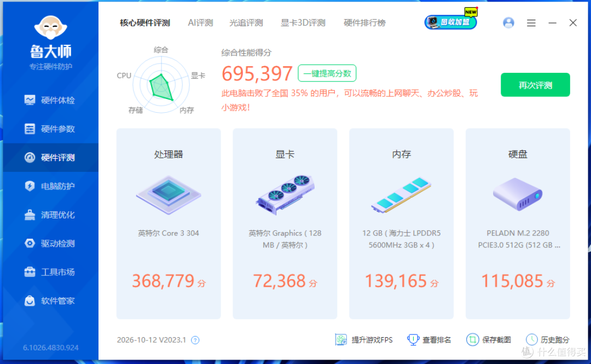591x364 pixels.
Task: Switch to 显卡3D评测 tab
Action: coord(303,23)
